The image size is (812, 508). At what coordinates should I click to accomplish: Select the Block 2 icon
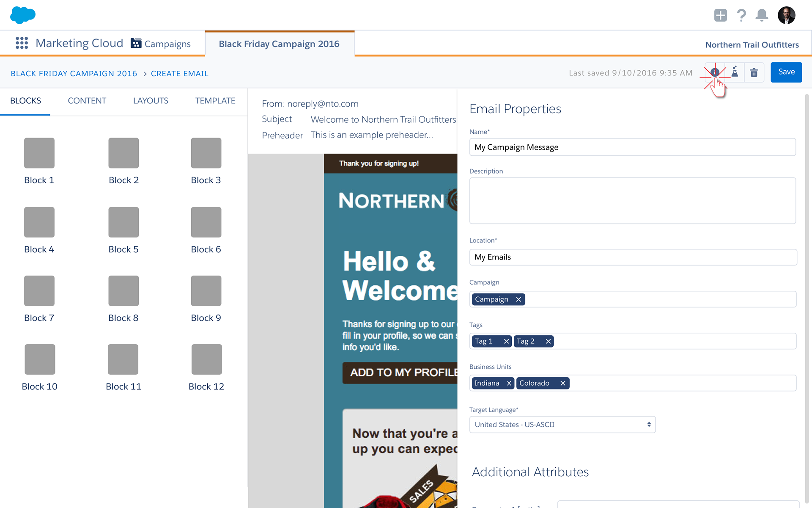tap(123, 153)
